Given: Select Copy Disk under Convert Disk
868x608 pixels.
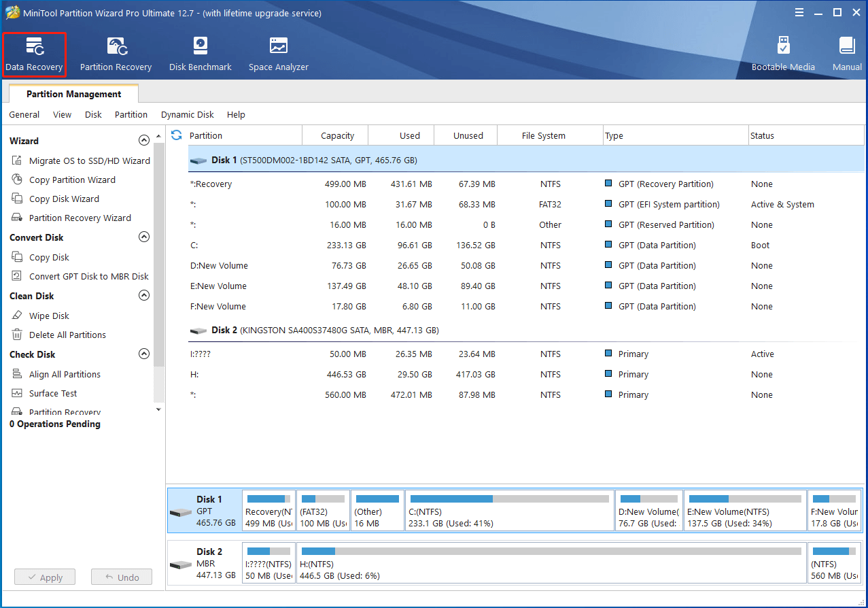Looking at the screenshot, I should [40, 257].
